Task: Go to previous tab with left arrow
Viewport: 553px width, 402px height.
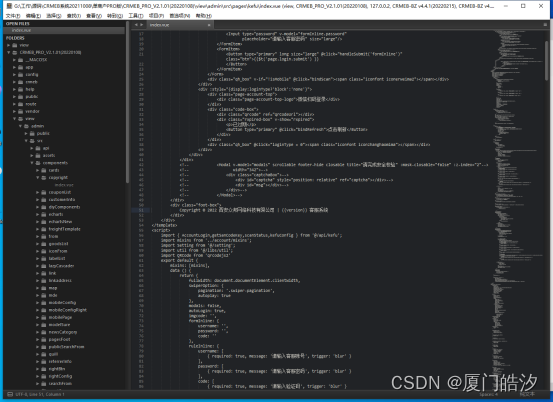Action: tap(136, 25)
